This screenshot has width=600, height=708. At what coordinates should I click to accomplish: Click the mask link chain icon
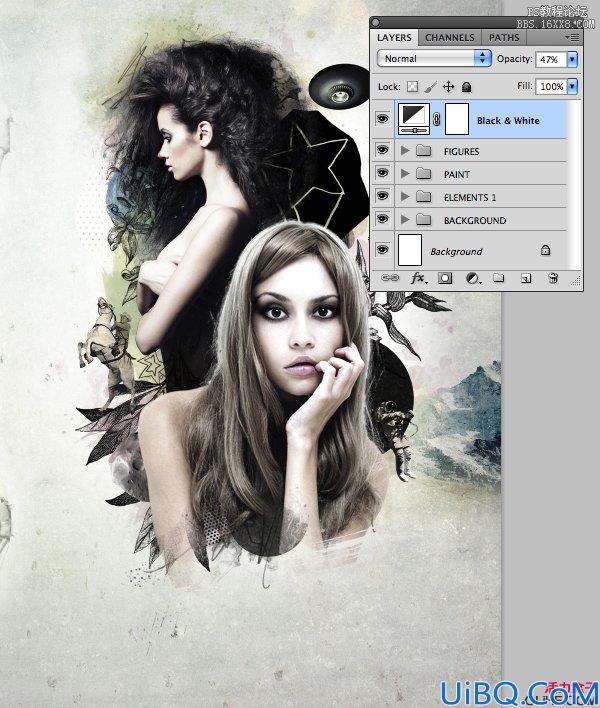(x=437, y=119)
